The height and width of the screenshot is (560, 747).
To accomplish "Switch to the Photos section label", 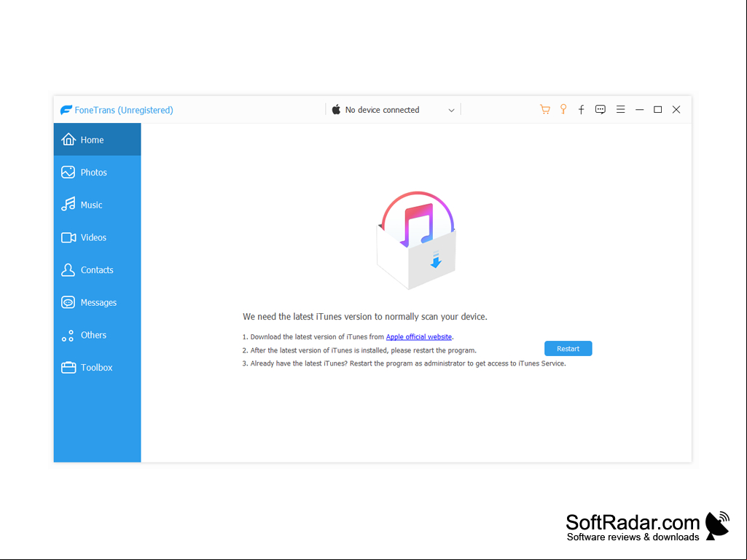I will click(94, 173).
